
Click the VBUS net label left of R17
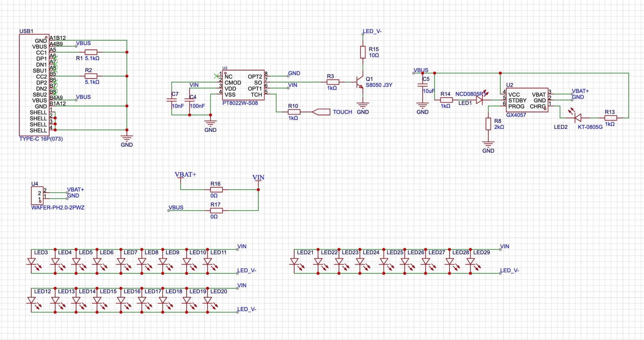[x=176, y=207]
